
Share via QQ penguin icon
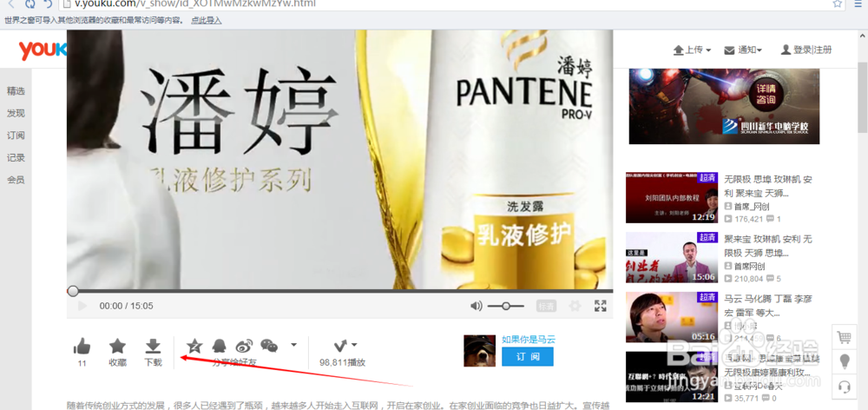pyautogui.click(x=220, y=347)
